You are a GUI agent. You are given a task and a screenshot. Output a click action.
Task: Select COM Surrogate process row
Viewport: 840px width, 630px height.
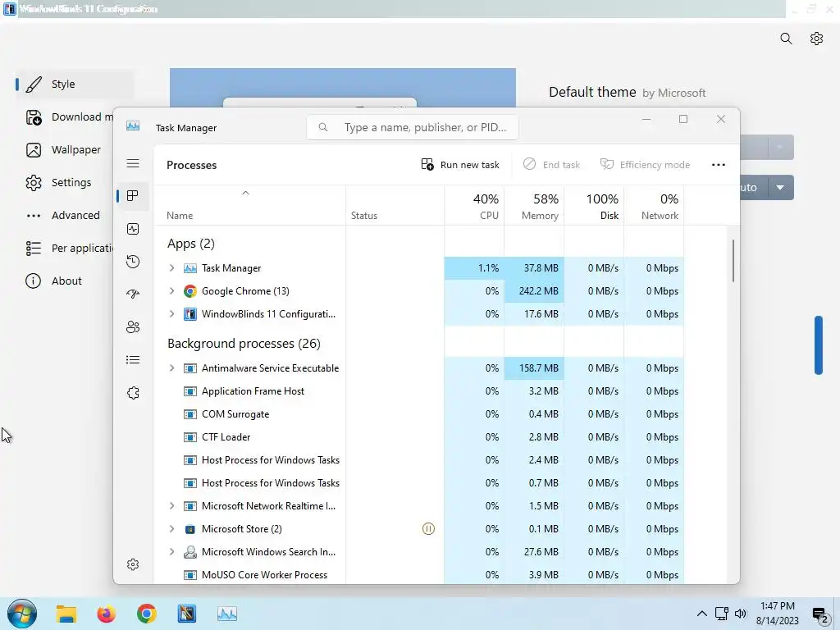418,414
